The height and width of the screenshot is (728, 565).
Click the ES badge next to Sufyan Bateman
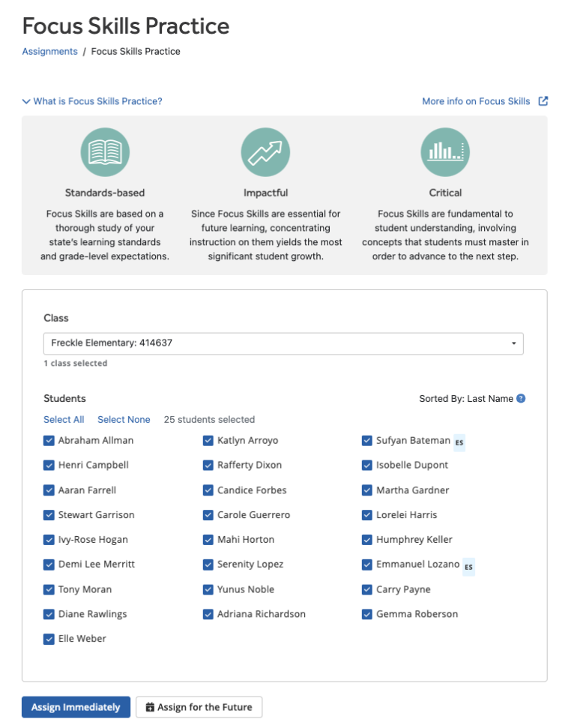click(x=459, y=442)
